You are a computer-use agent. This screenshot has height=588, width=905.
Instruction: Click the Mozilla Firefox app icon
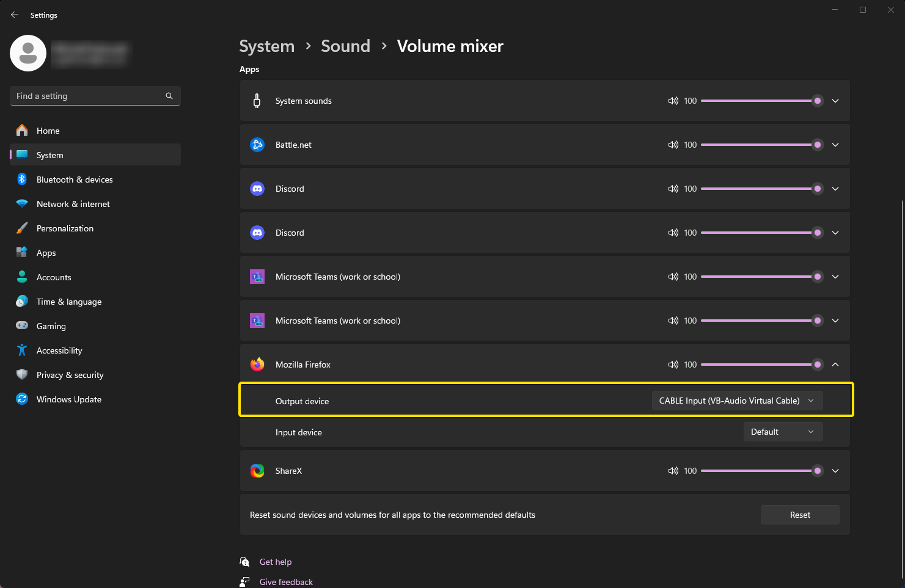pos(257,364)
